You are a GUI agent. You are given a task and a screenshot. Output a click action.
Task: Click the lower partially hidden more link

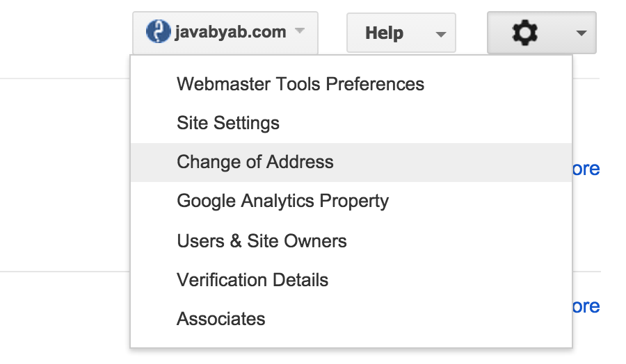coord(586,306)
